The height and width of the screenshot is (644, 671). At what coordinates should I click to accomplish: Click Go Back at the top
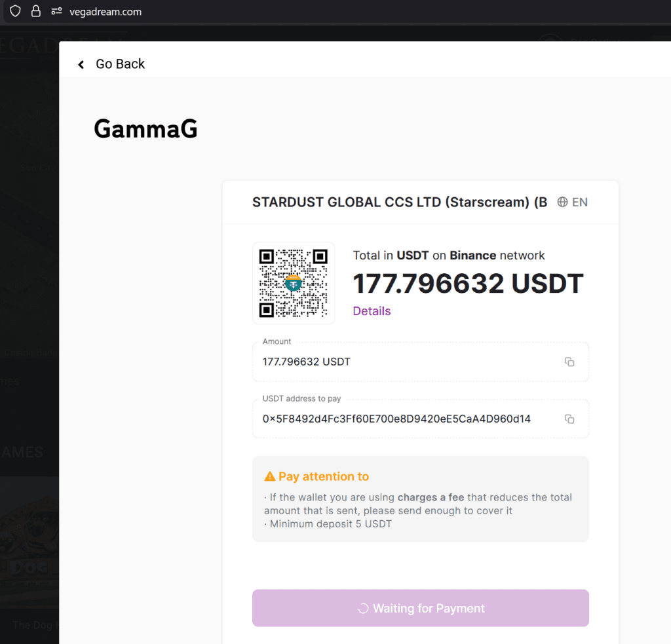coord(120,64)
